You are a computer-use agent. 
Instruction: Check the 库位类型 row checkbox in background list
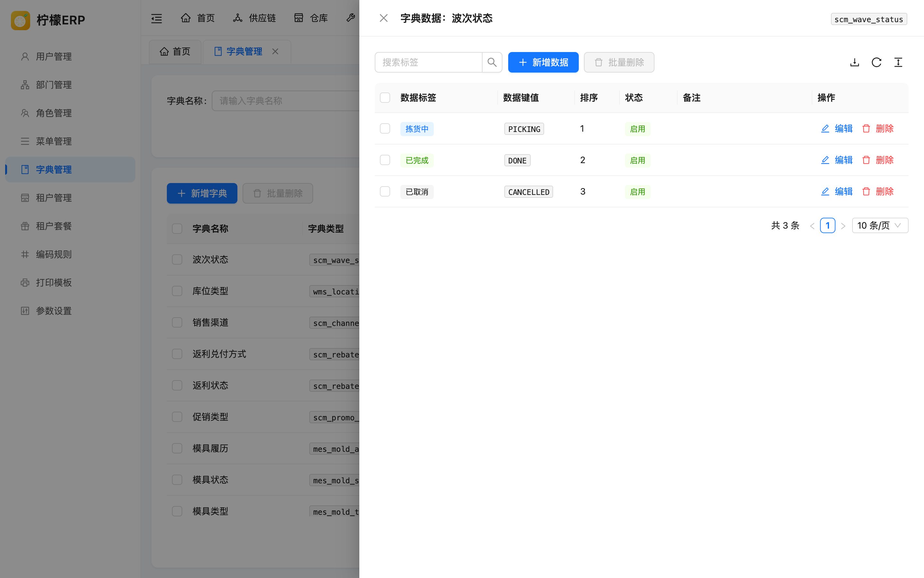pos(177,291)
